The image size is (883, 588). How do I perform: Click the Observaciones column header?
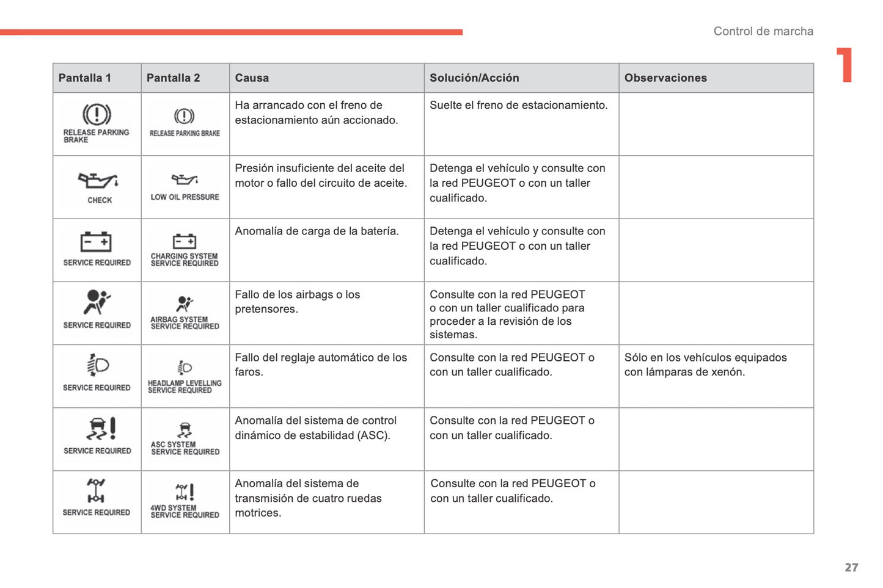(665, 78)
